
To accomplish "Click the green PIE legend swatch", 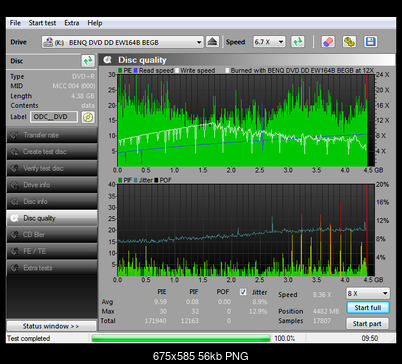I will 120,70.
